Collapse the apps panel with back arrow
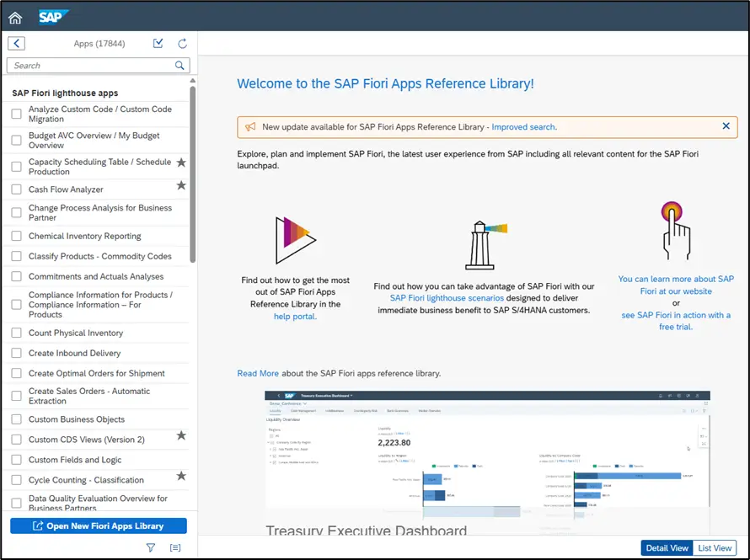Viewport: 750px width, 560px height. click(17, 44)
